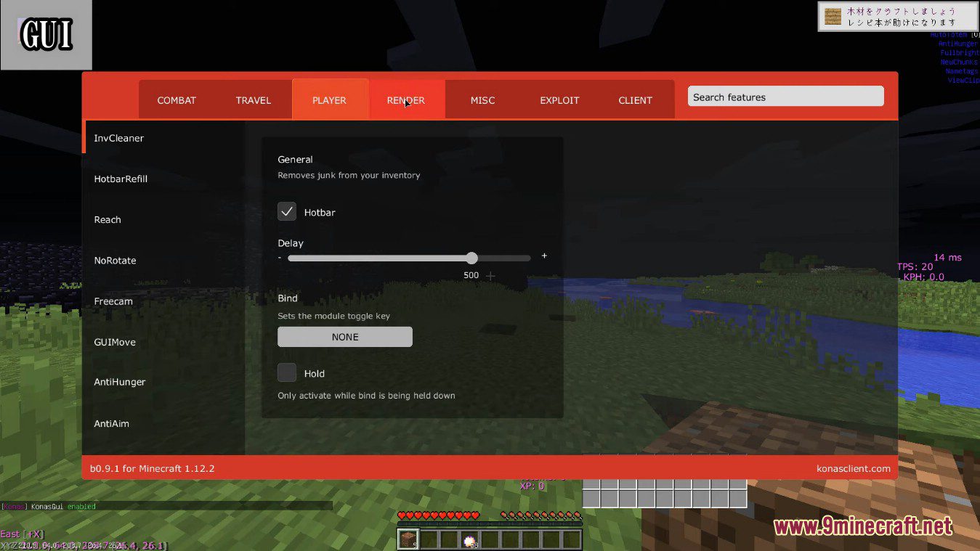Click the TPS: 20 HUD readout
This screenshot has width=980, height=551.
pos(915,267)
